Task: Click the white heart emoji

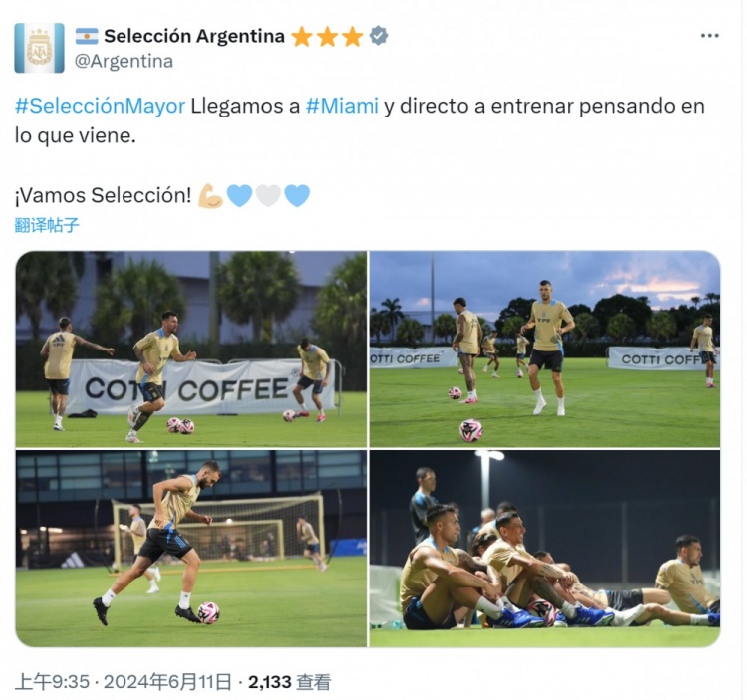Action: pos(268,196)
